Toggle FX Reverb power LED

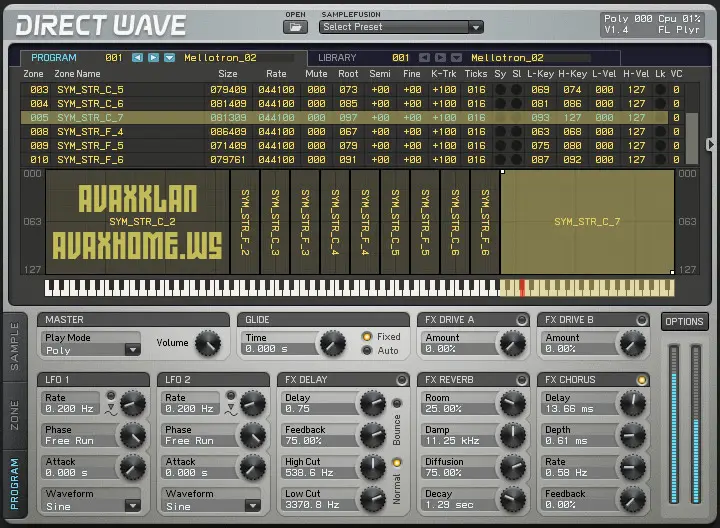click(522, 380)
